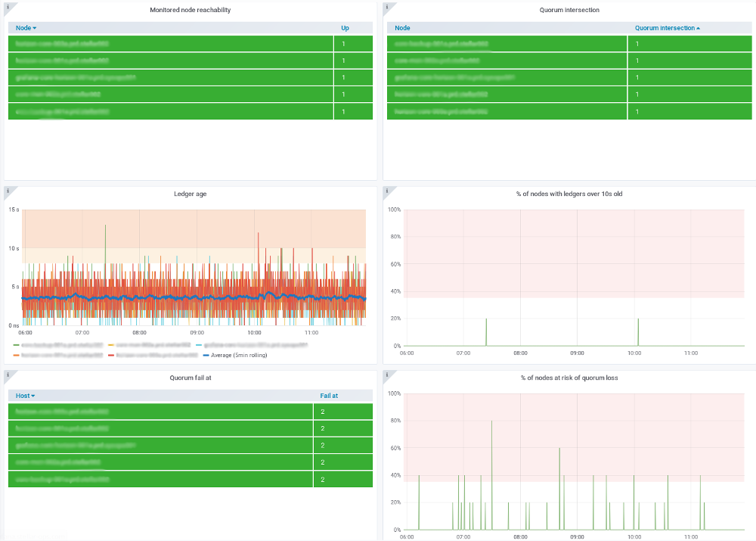
Task: Open info icon of nodes with ledgers over 10s panel
Action: 387,191
